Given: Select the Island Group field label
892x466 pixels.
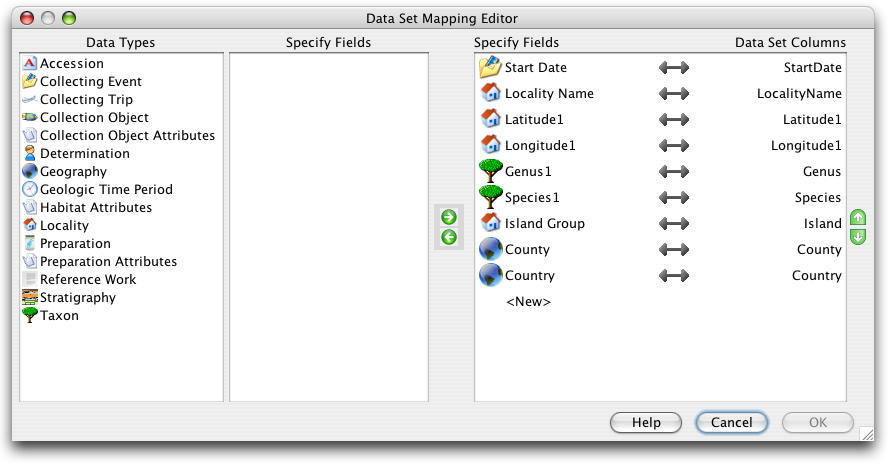Looking at the screenshot, I should point(544,224).
